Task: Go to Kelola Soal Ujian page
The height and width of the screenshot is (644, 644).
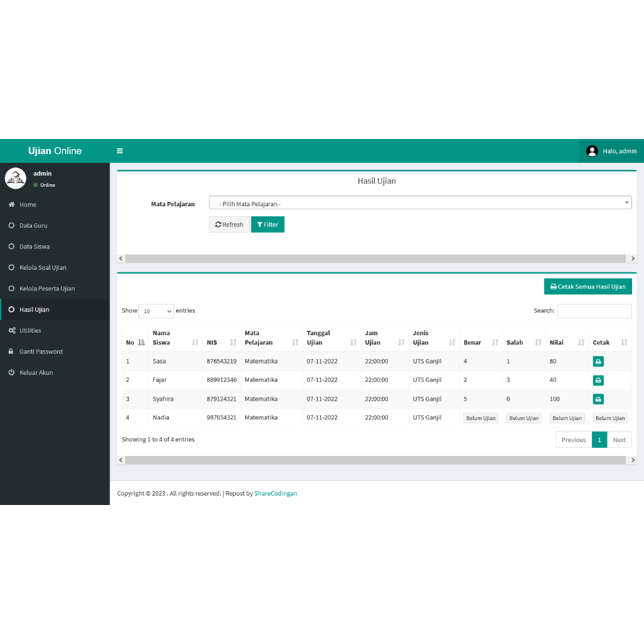Action: tap(43, 268)
